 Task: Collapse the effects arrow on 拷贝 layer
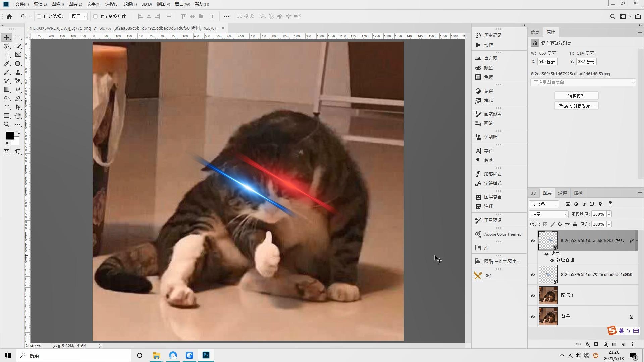point(637,241)
